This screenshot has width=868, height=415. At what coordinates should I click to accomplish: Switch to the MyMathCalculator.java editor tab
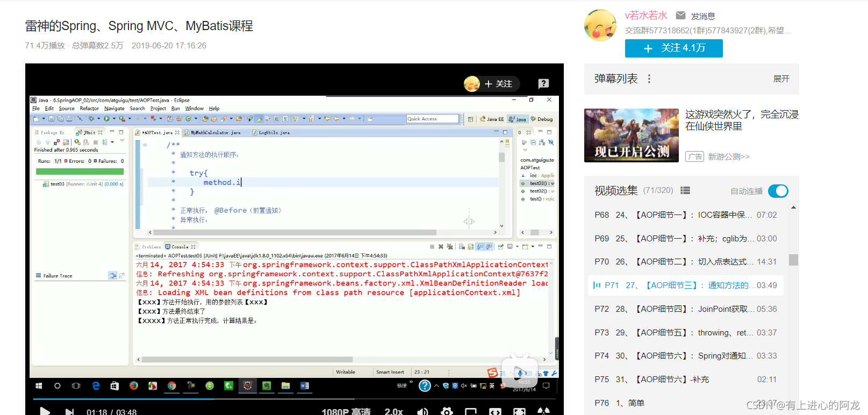point(212,132)
